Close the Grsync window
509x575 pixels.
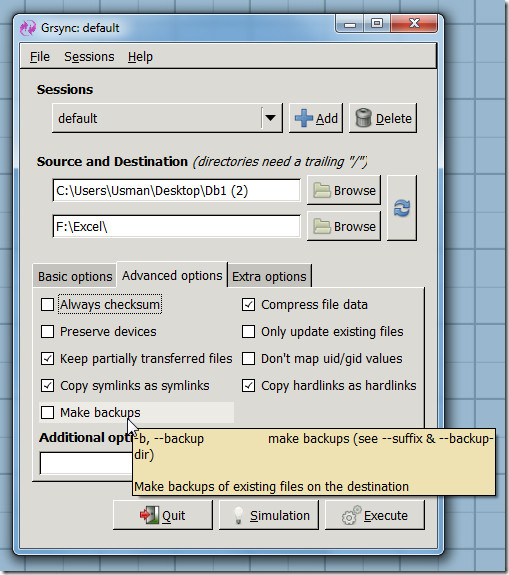pos(414,24)
